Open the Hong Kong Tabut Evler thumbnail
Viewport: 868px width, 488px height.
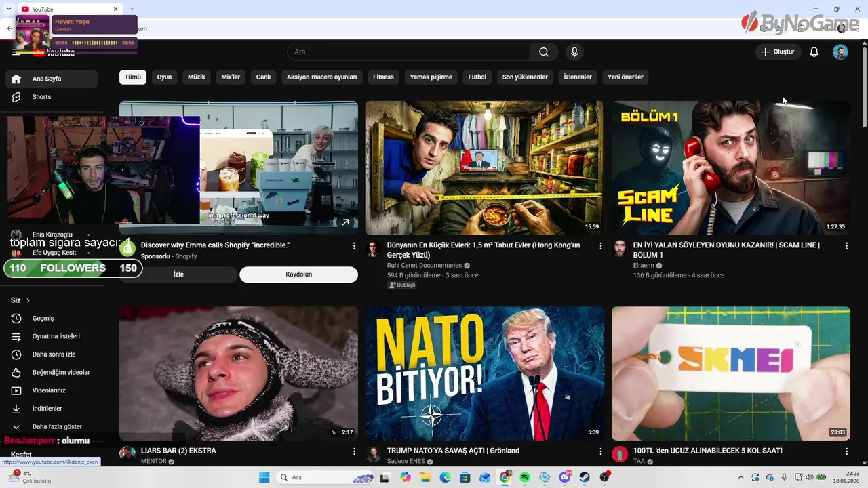[484, 168]
